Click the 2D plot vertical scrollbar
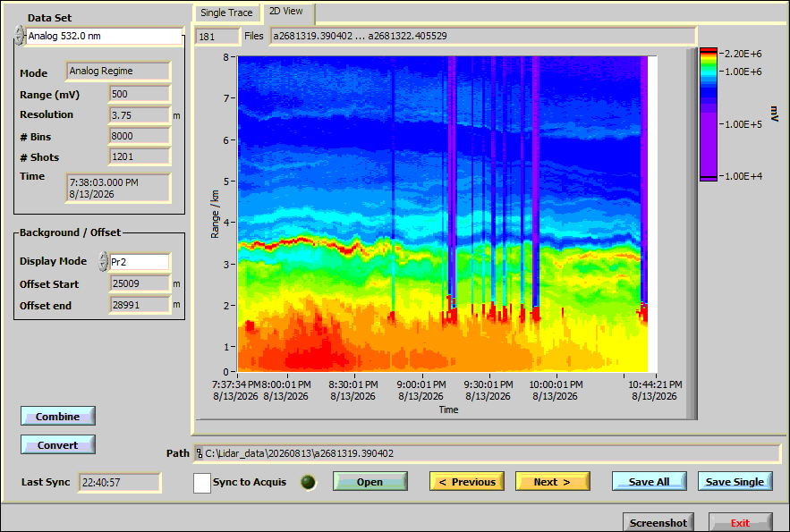790x532 pixels. tap(692, 233)
